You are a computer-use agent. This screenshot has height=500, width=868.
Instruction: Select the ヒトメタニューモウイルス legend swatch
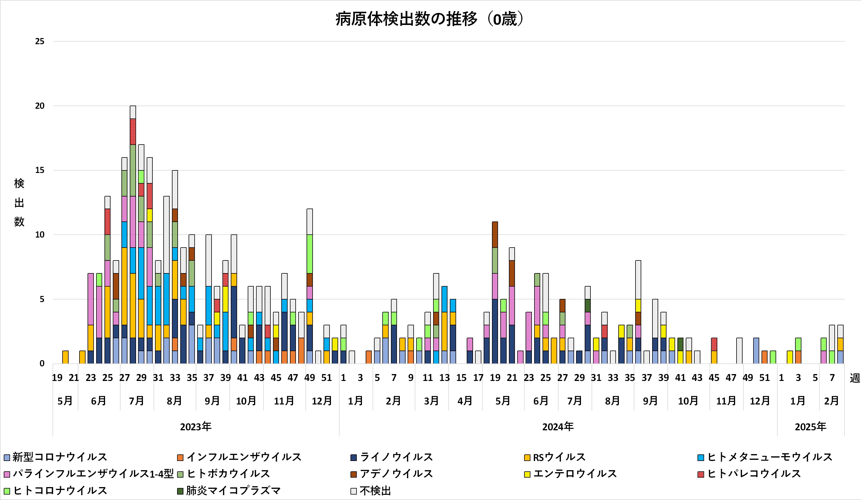pyautogui.click(x=701, y=458)
